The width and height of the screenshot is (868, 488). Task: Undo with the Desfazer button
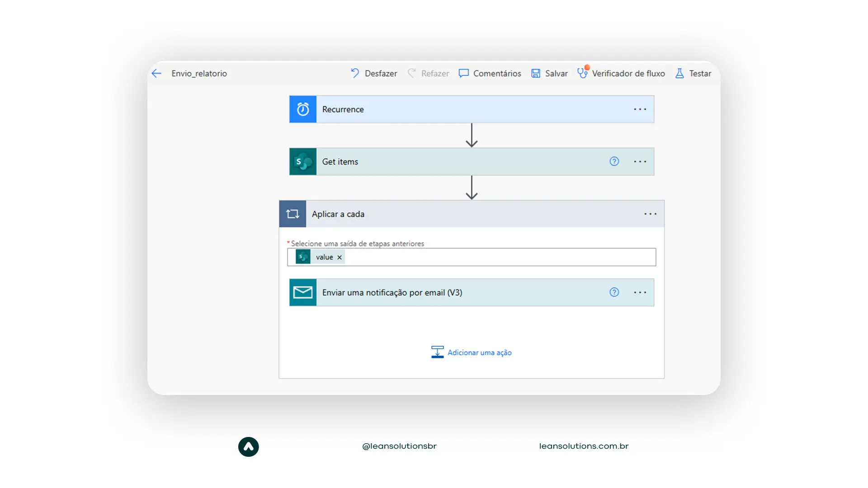click(x=374, y=73)
